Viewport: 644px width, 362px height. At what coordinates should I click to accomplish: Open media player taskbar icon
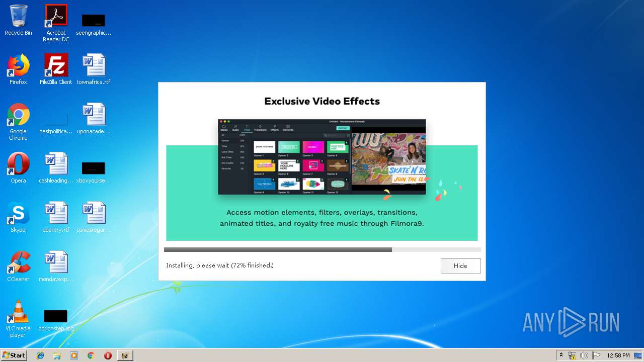coord(74,355)
